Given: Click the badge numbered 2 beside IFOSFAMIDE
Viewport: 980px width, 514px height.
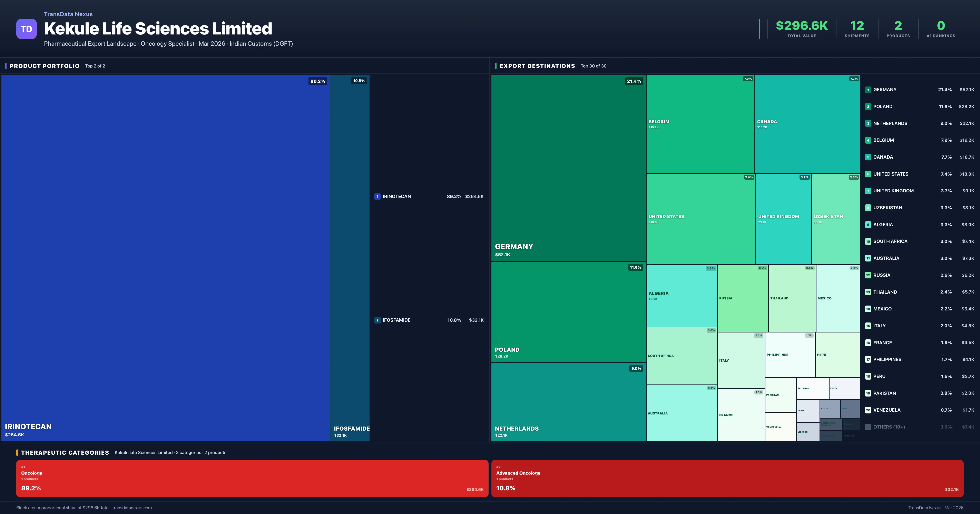Looking at the screenshot, I should click(377, 320).
